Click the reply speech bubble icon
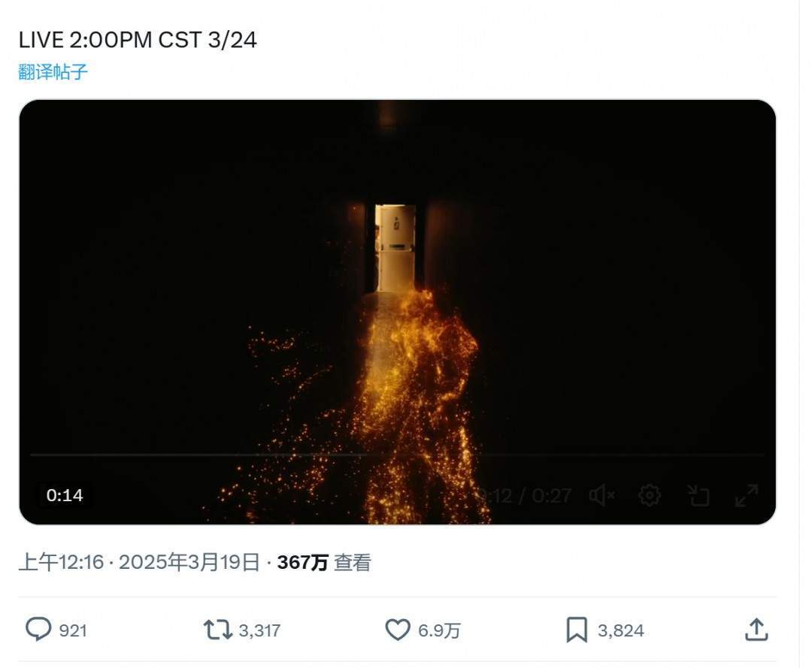The image size is (812, 668). pyautogui.click(x=38, y=630)
